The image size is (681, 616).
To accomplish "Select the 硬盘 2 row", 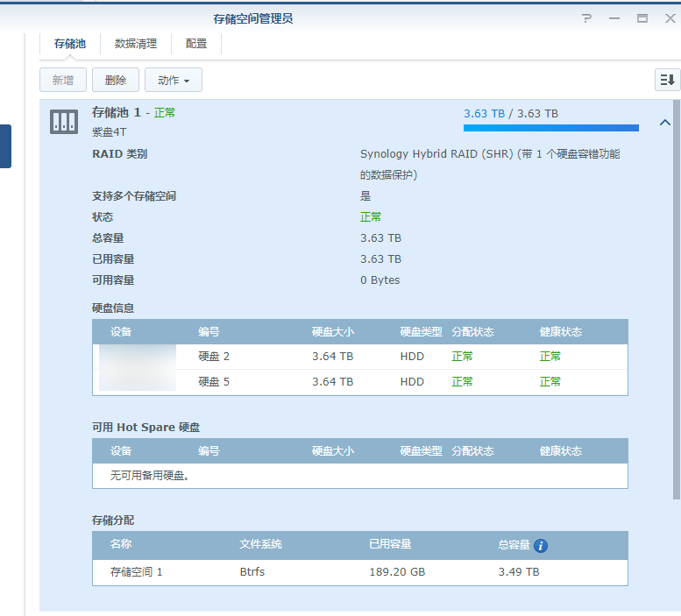I will 360,357.
